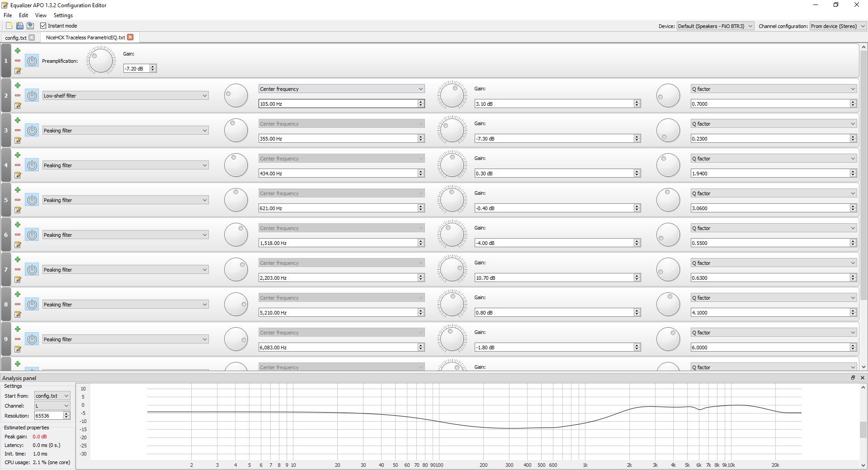The height and width of the screenshot is (470, 868).
Task: Click the edit-as-text icon in row 6
Action: 18,244
